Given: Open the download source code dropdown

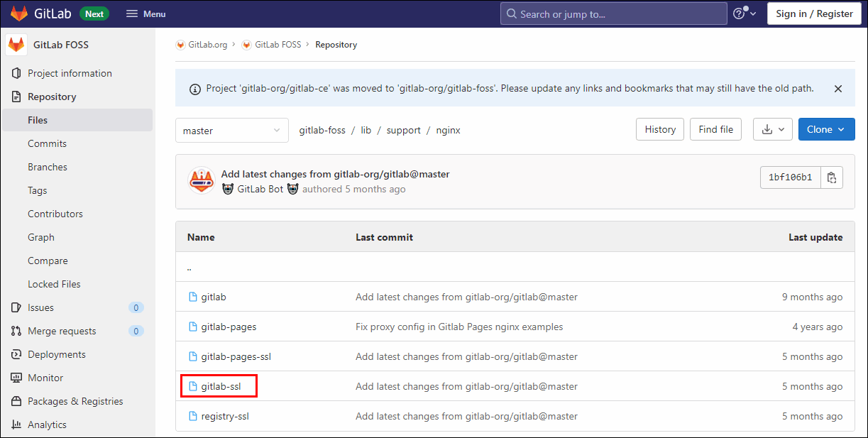Looking at the screenshot, I should point(773,129).
